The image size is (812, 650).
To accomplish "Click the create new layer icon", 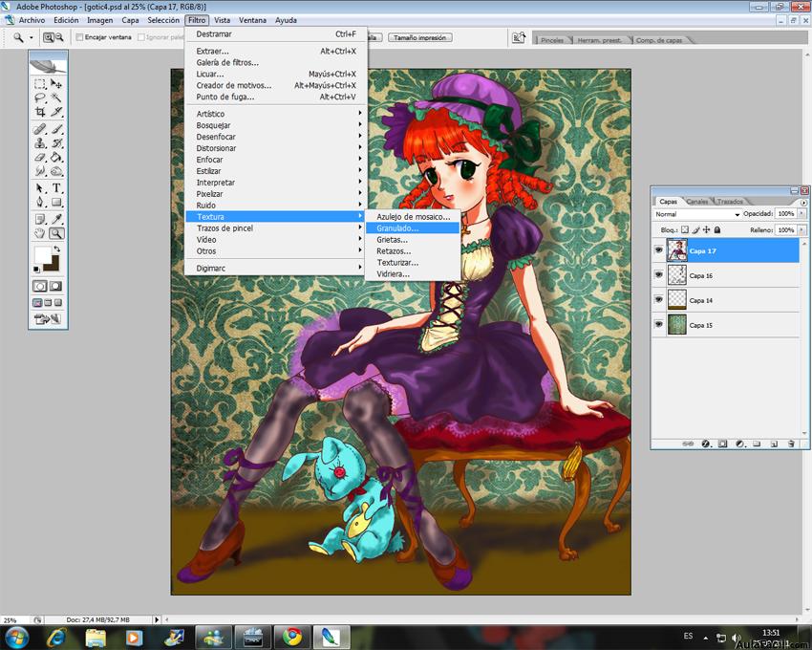I will pos(774,444).
